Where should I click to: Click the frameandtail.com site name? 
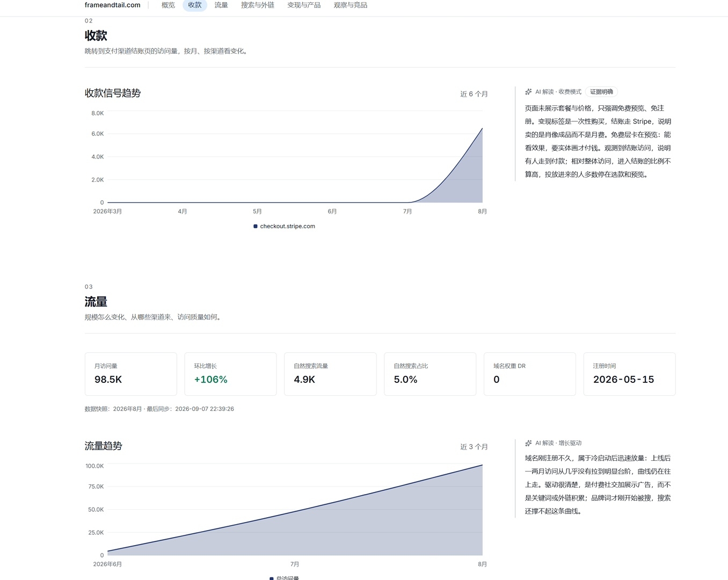tap(112, 5)
